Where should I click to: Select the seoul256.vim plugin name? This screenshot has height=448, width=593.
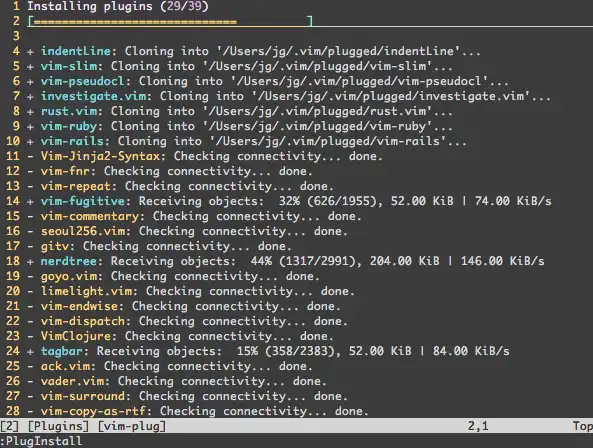coord(83,231)
